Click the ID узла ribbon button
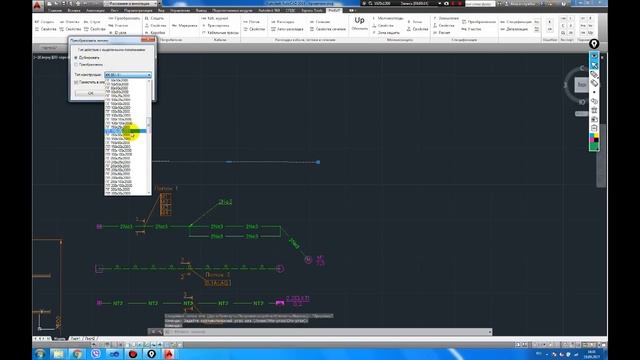 pos(118,32)
